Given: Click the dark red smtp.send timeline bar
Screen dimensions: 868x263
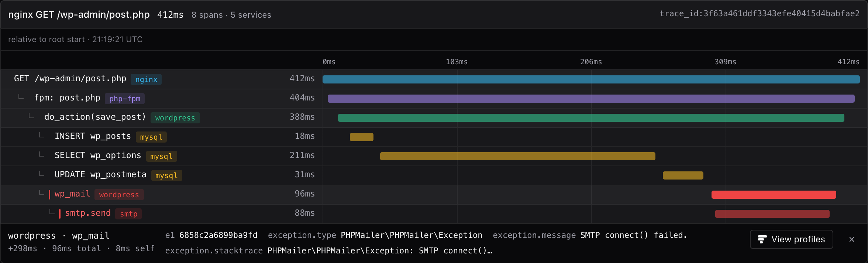Looking at the screenshot, I should 772,214.
